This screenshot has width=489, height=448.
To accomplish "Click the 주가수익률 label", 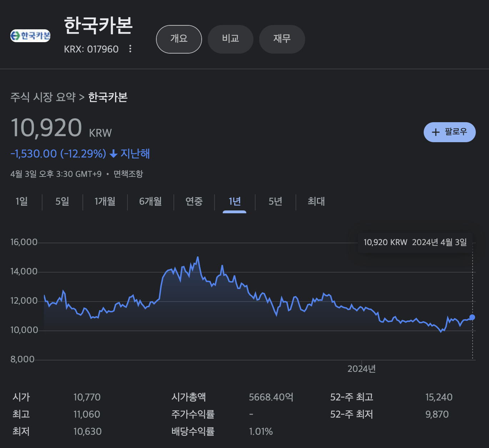I will pos(193,414).
